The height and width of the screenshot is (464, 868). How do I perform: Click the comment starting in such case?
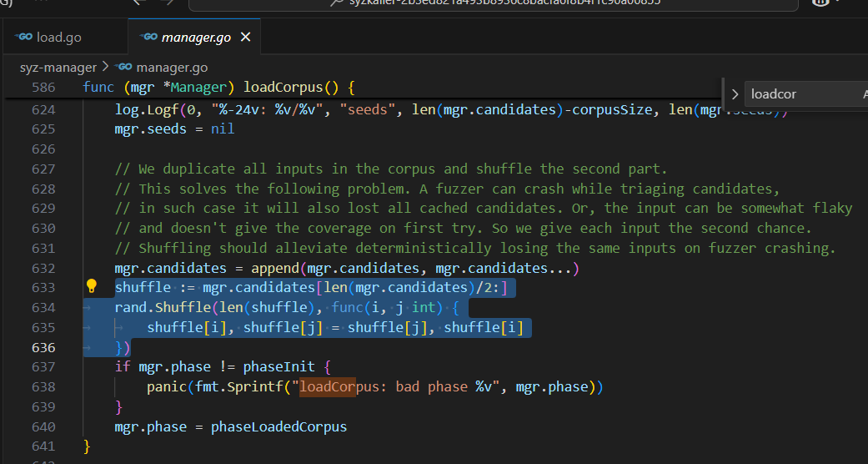(484, 209)
